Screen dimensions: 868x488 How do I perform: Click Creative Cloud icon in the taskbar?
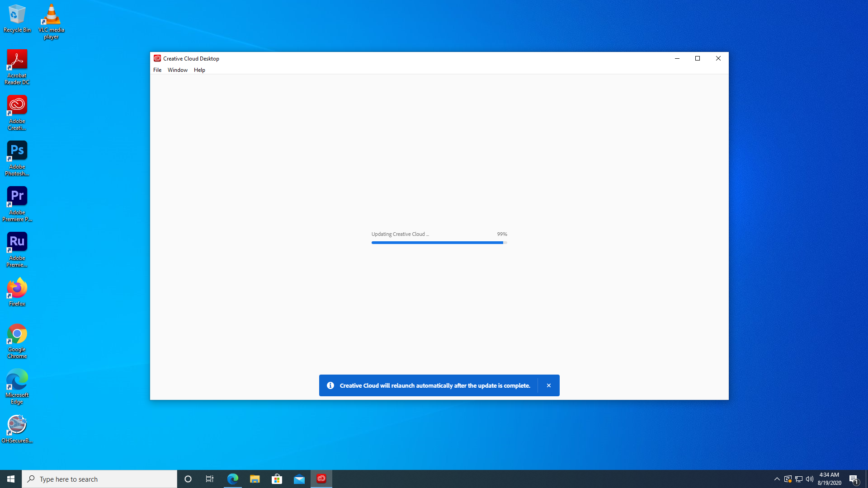[321, 479]
